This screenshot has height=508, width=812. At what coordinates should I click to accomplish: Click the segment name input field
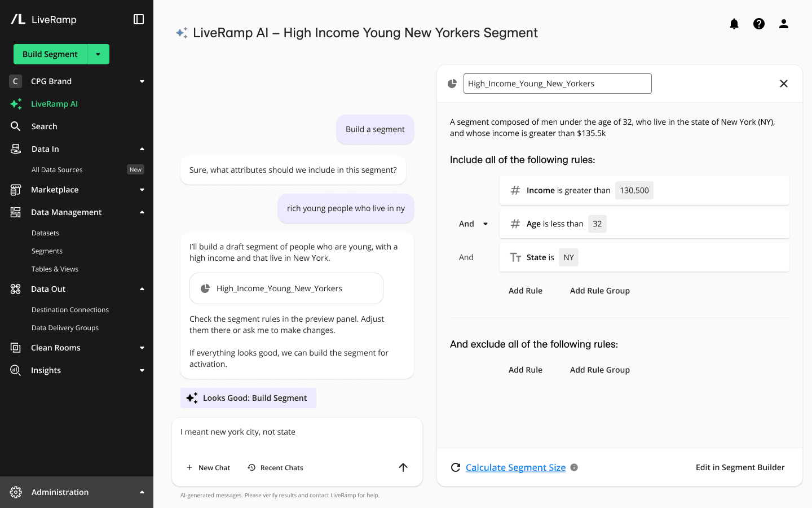558,84
